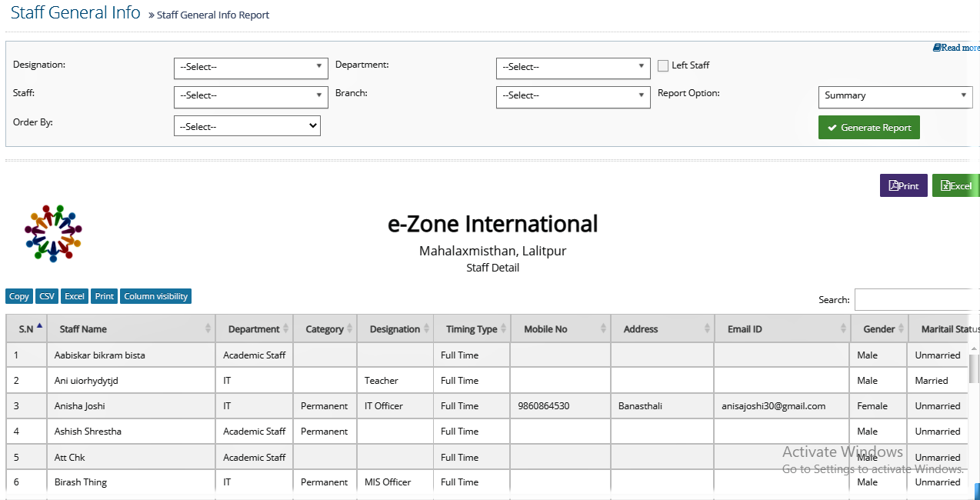Sort by Category column header
Screen dimensions: 980x500
pos(325,328)
